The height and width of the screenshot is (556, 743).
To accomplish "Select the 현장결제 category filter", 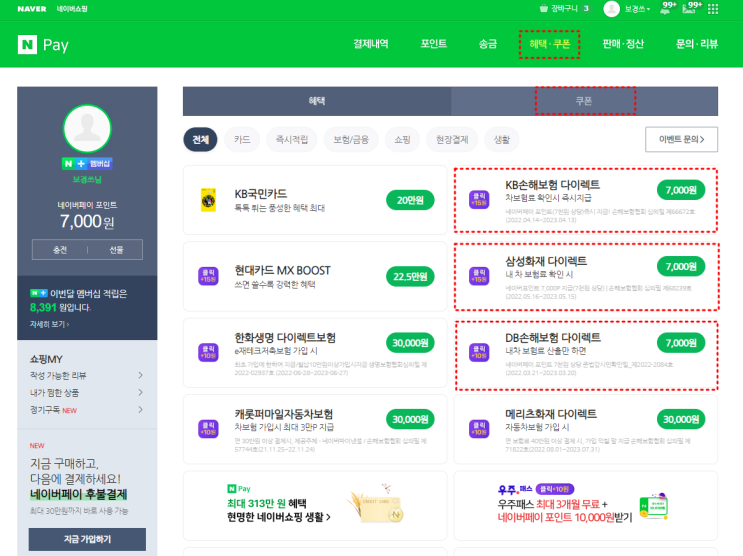I will (x=452, y=139).
